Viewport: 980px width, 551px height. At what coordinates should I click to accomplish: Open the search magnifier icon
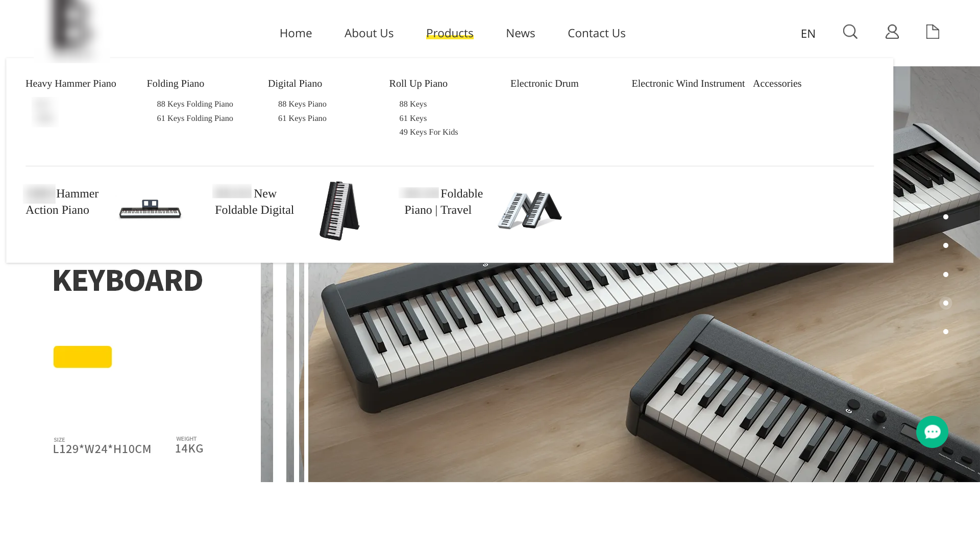(x=850, y=32)
